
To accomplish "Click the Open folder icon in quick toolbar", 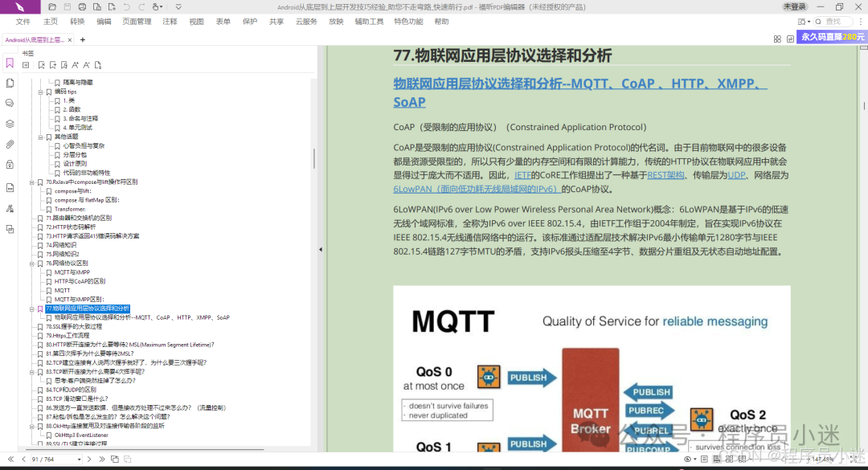I will (x=52, y=7).
